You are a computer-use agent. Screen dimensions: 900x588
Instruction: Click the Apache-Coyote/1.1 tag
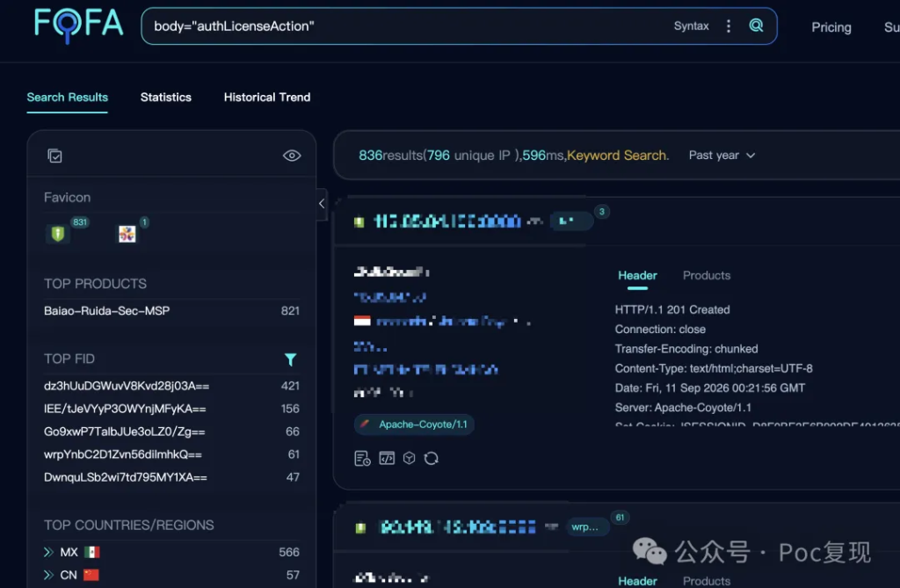415,425
